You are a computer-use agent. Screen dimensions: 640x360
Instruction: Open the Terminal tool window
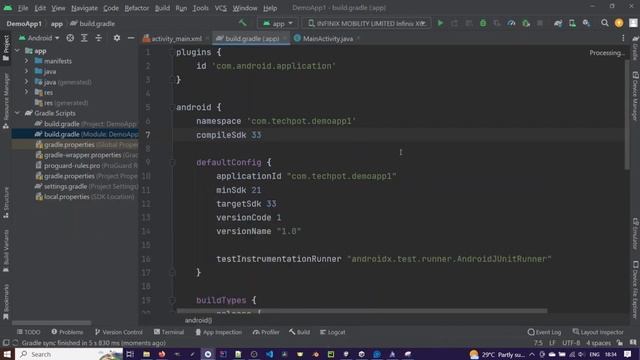[x=169, y=332]
